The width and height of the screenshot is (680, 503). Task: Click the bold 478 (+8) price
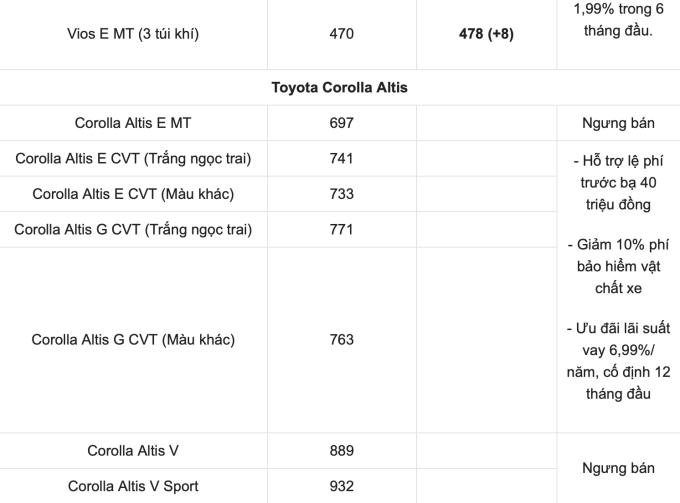click(x=486, y=34)
